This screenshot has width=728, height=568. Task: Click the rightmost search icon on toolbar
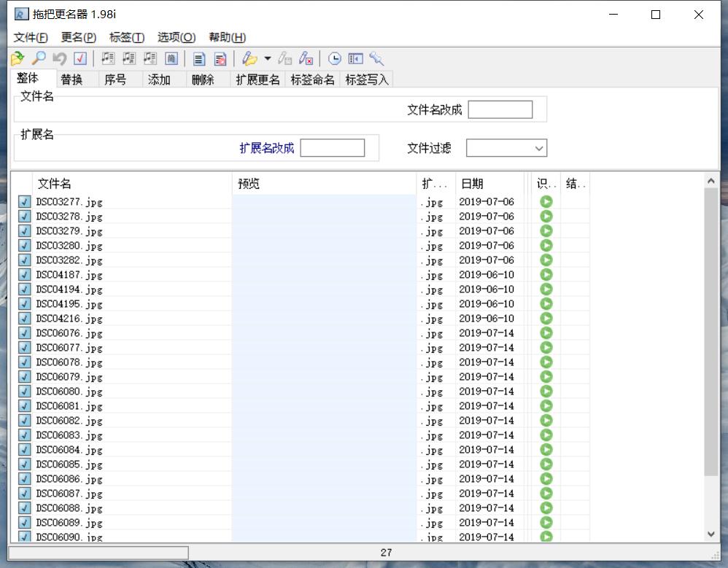coord(376,58)
